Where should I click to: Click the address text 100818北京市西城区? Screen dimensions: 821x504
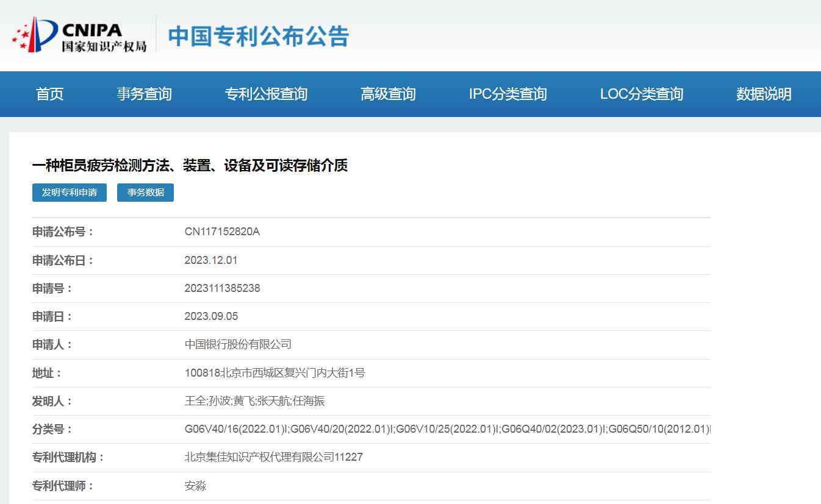click(274, 373)
